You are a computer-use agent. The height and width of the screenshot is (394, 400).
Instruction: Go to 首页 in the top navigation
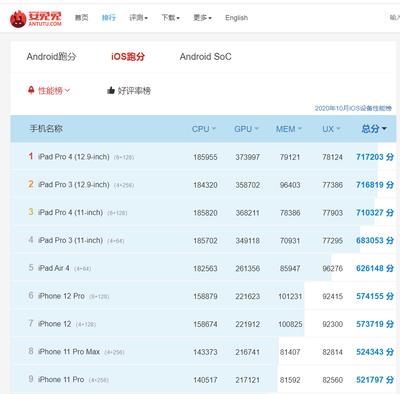coord(82,18)
